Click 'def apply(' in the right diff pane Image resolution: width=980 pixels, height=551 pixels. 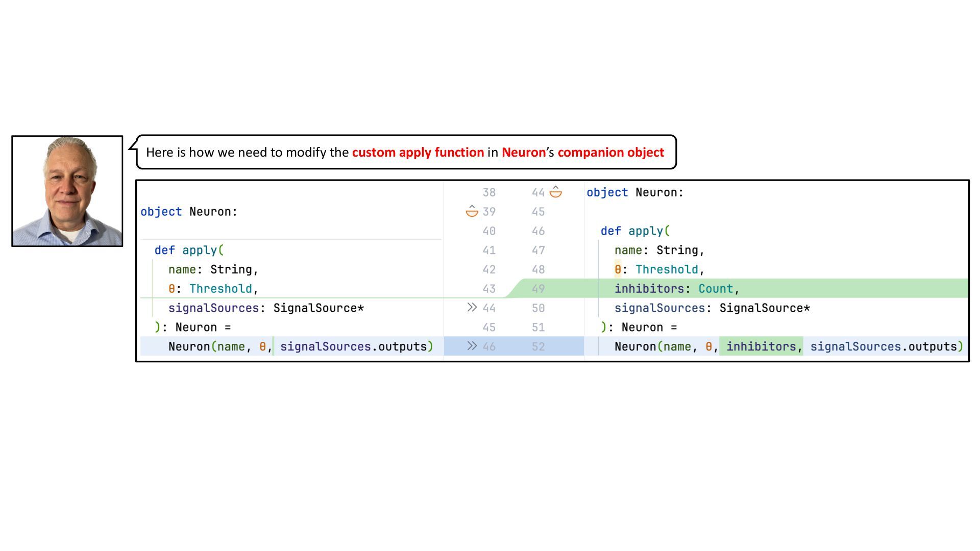pyautogui.click(x=634, y=231)
